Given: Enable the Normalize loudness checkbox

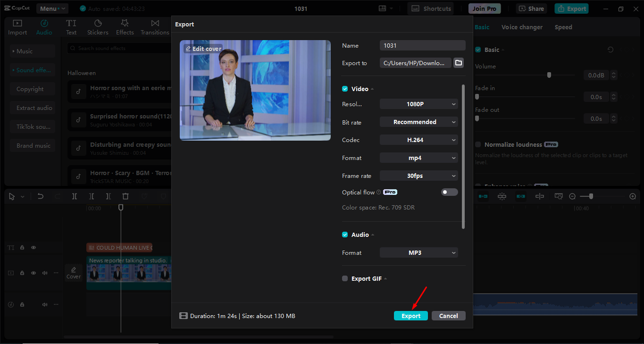Looking at the screenshot, I should point(478,145).
